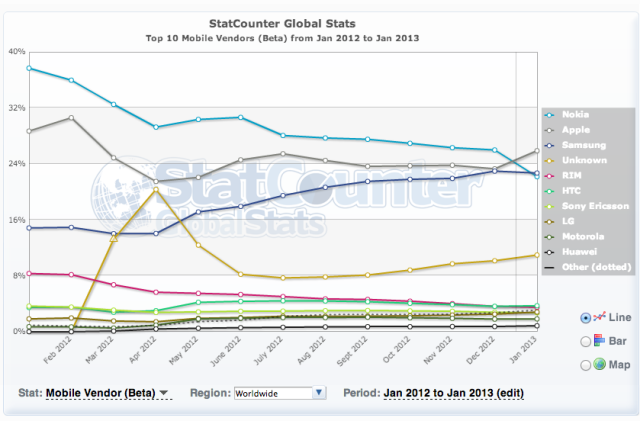This screenshot has width=640, height=421.
Task: Click the globe icon beside Map
Action: click(x=599, y=364)
